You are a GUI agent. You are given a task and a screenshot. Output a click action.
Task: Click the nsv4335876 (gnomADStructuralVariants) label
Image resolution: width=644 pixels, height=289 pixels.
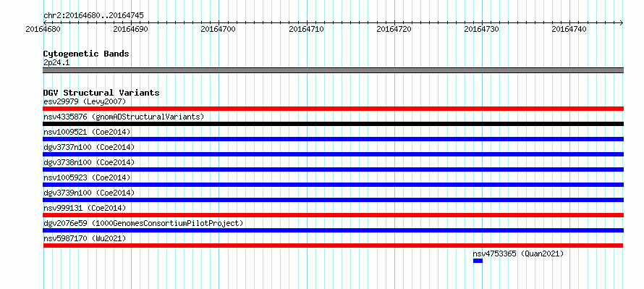124,117
